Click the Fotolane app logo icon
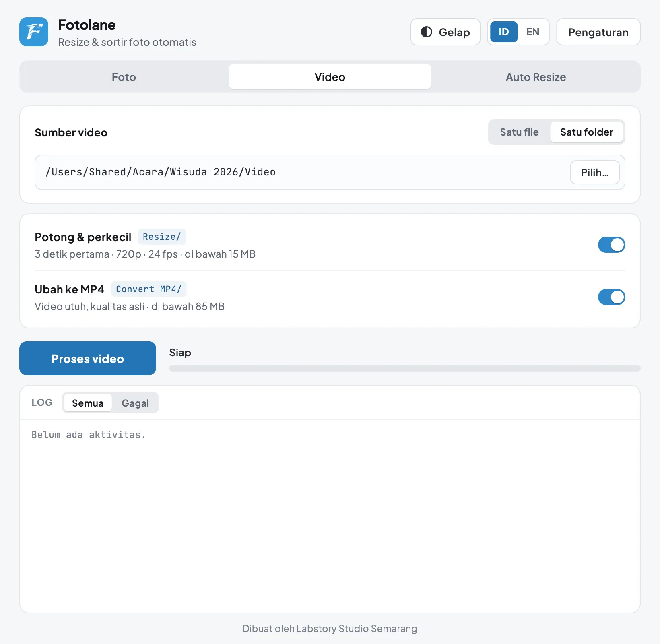 (34, 32)
